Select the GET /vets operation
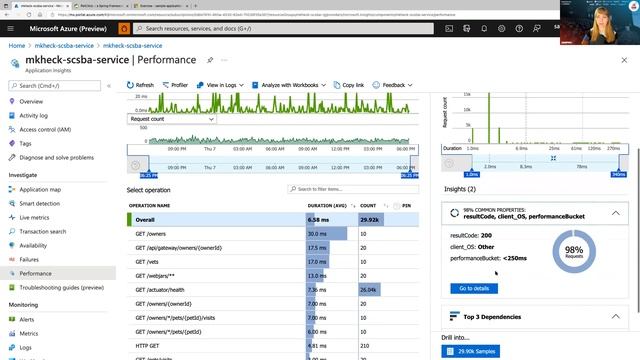Screen dimensions: 640x360 [273, 262]
